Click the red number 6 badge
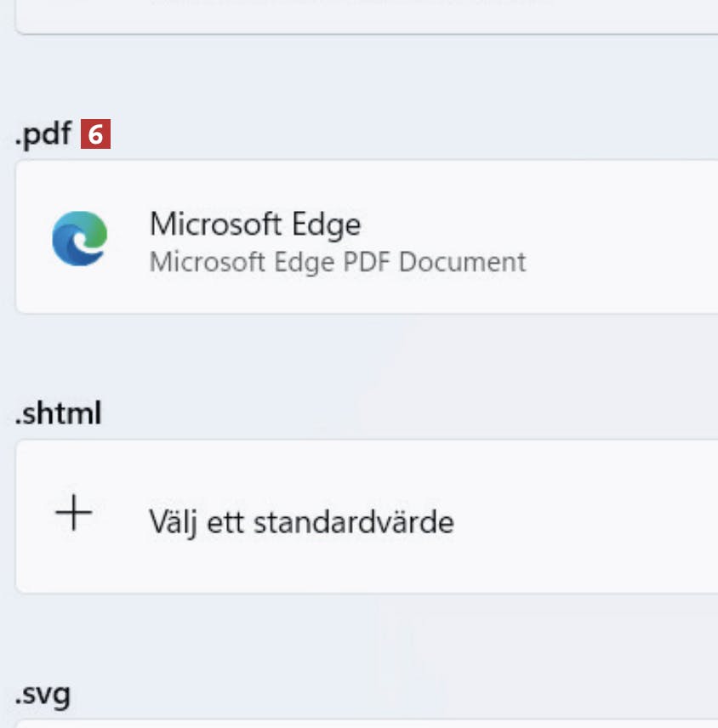Screen dimensions: 718x728 96,135
